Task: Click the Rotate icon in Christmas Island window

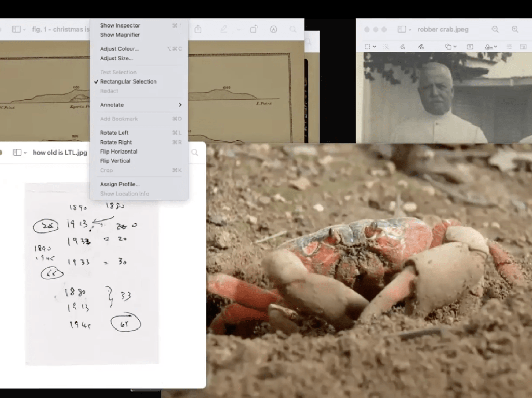Action: click(x=254, y=30)
